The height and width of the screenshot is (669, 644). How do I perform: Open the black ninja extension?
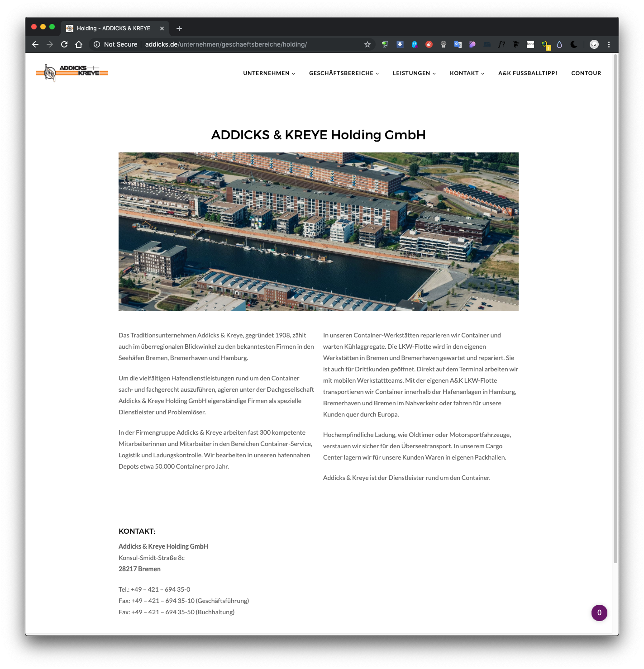[x=516, y=44]
